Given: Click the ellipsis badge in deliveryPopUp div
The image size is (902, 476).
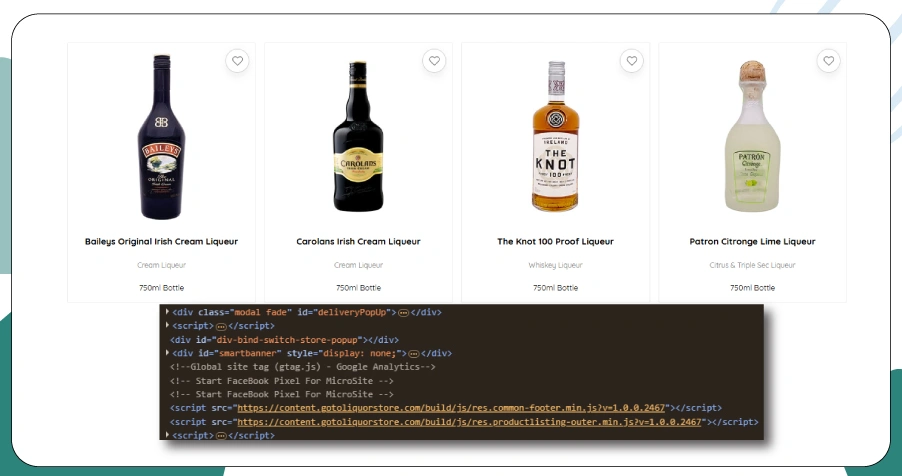Looking at the screenshot, I should (404, 312).
